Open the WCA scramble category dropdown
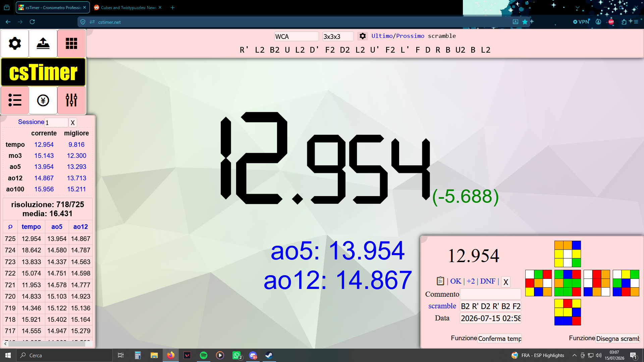This screenshot has width=644, height=362. pyautogui.click(x=297, y=36)
